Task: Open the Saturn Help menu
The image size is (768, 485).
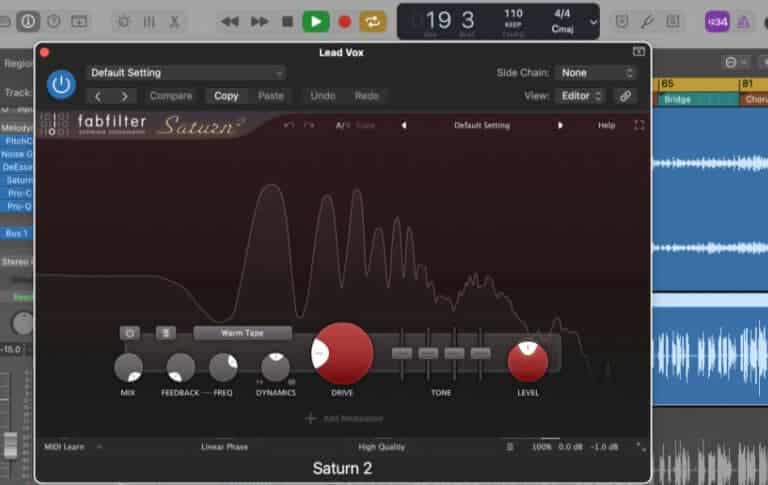Action: (x=606, y=125)
